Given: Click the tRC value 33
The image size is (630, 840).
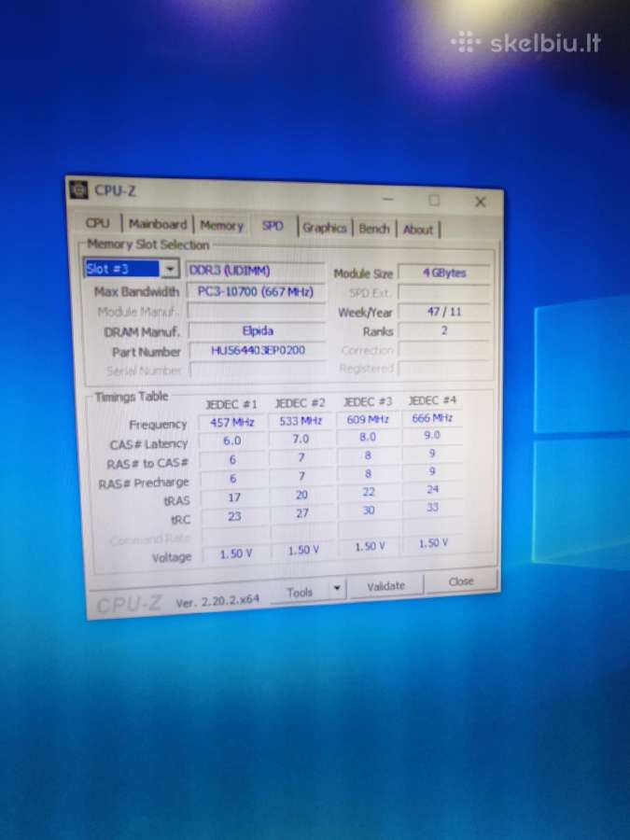Looking at the screenshot, I should (433, 507).
